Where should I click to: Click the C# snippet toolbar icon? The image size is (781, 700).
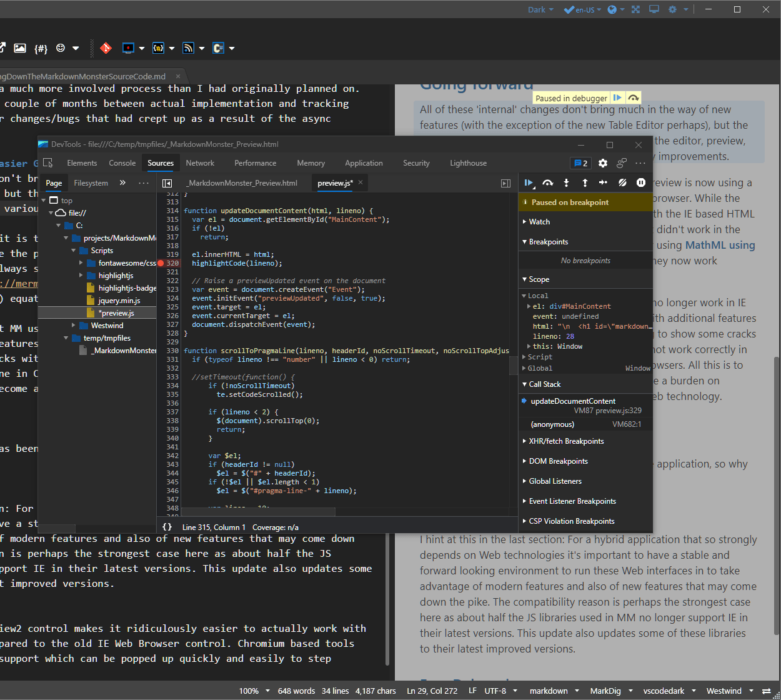pos(219,48)
